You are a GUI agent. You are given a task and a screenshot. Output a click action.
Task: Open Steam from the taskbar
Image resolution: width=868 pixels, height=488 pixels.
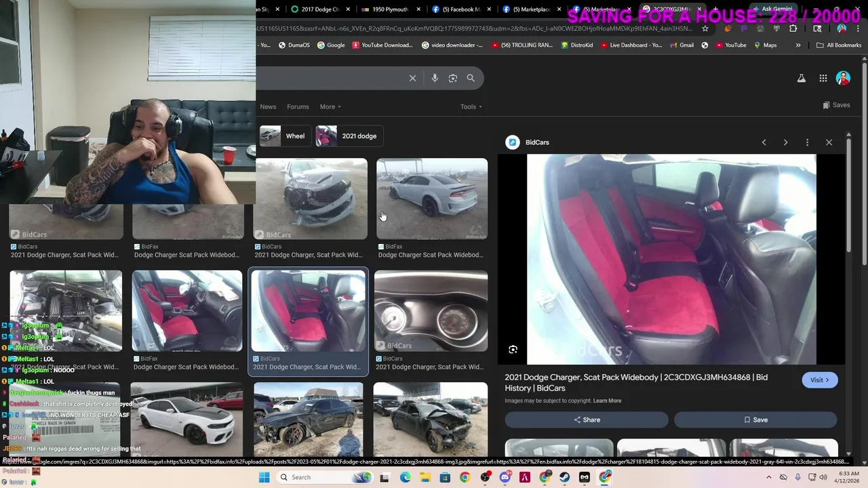click(564, 477)
